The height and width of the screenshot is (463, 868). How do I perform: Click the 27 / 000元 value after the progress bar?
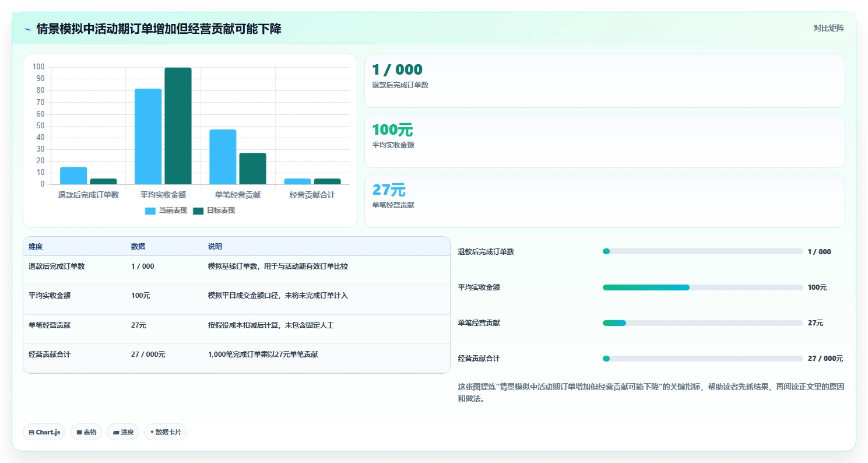point(825,359)
